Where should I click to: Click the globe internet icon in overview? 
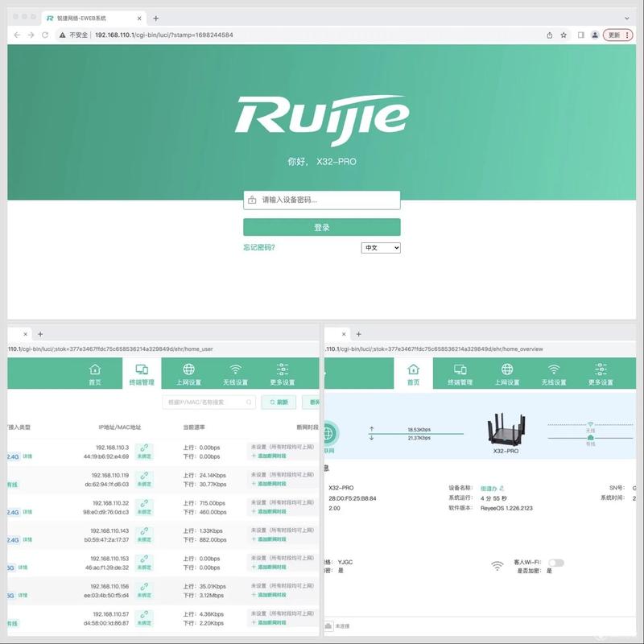coord(329,433)
